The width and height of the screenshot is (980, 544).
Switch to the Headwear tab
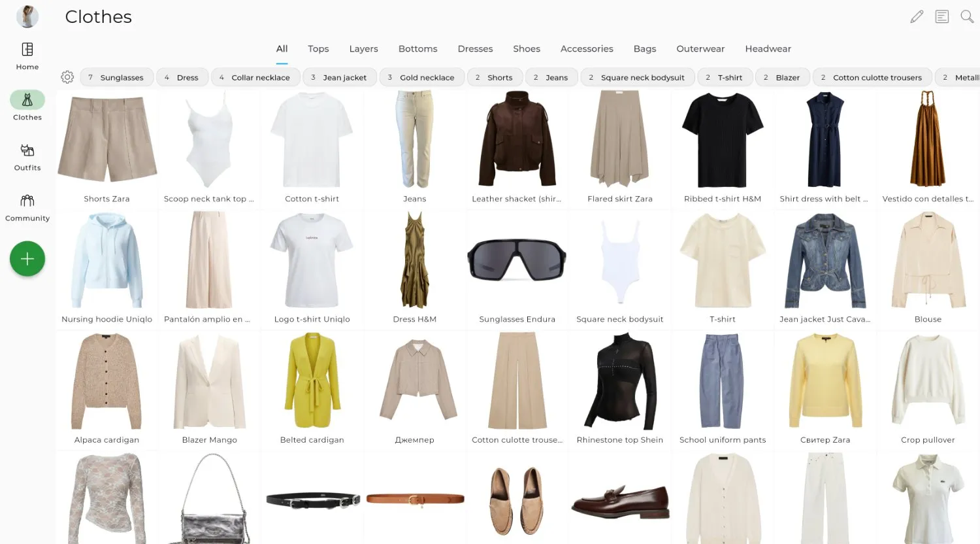(x=768, y=48)
